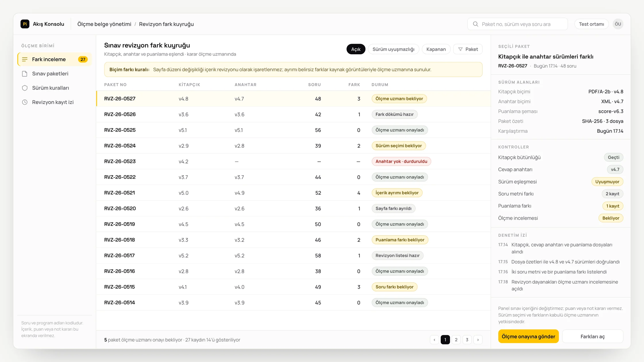
Task: Click the Sınav paketleri document icon
Action: (25, 74)
